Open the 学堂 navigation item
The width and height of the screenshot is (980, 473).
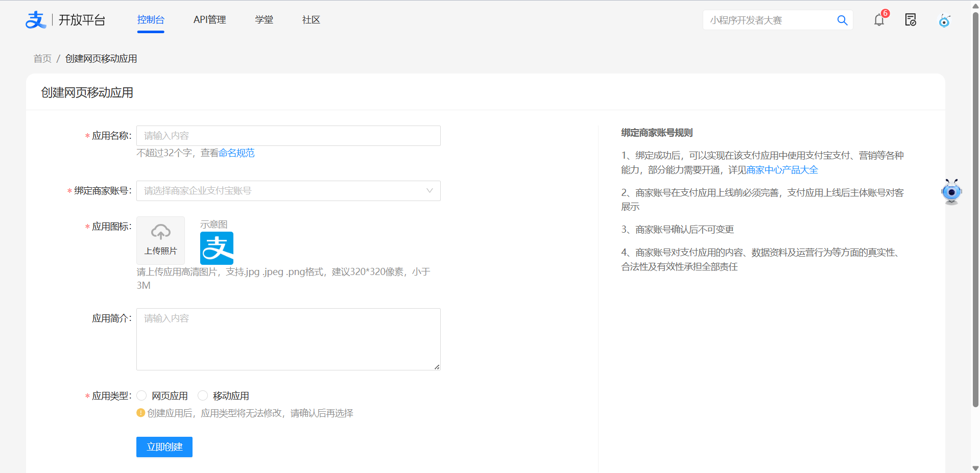264,20
